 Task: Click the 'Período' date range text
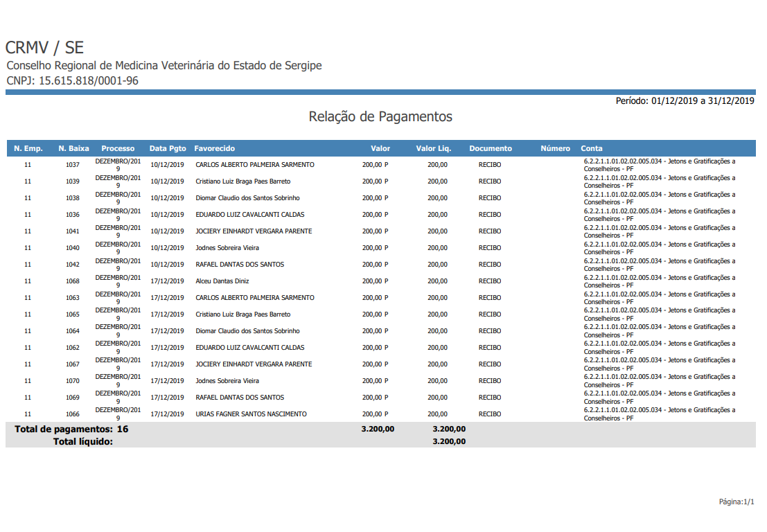tap(685, 100)
